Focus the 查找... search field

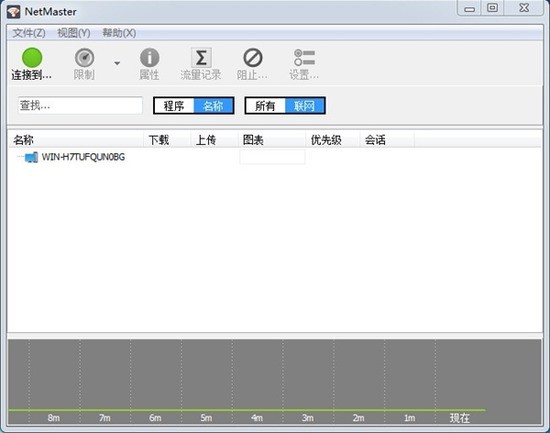coord(80,105)
